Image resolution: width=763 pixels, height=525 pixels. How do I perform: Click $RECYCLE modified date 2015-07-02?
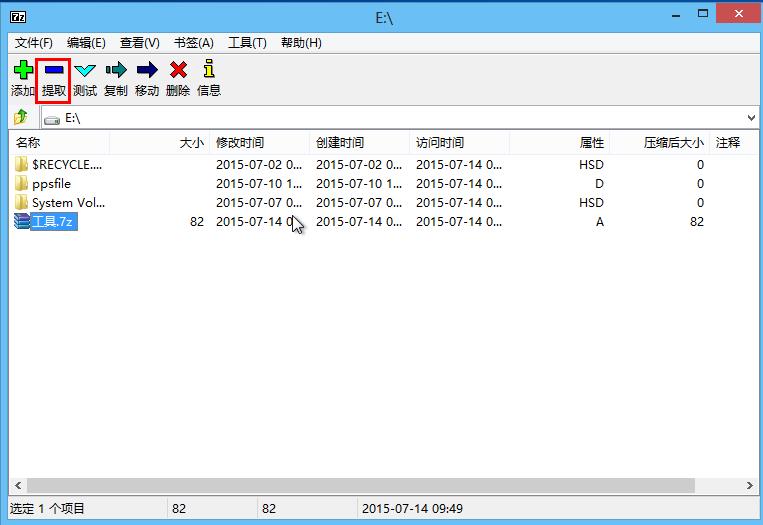259,164
